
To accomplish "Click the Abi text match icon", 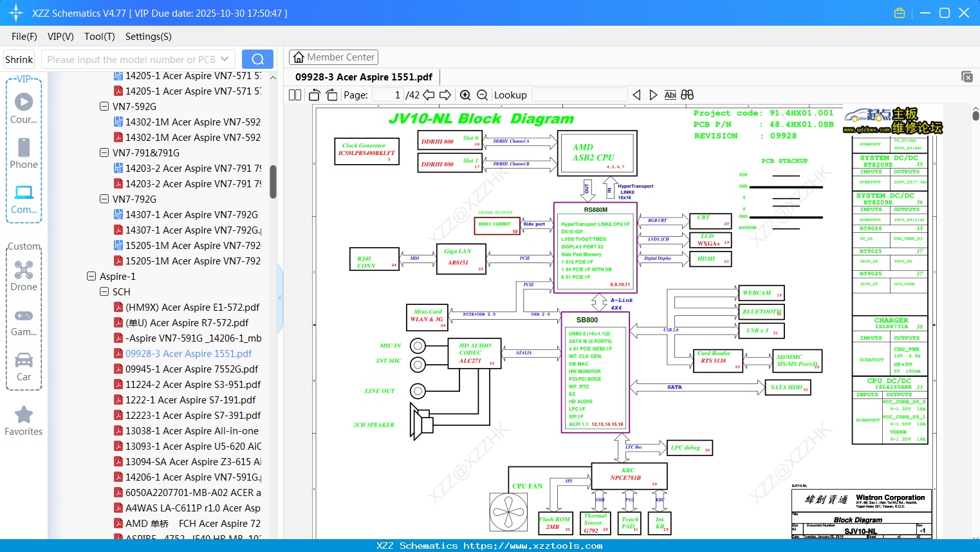I will click(x=670, y=95).
